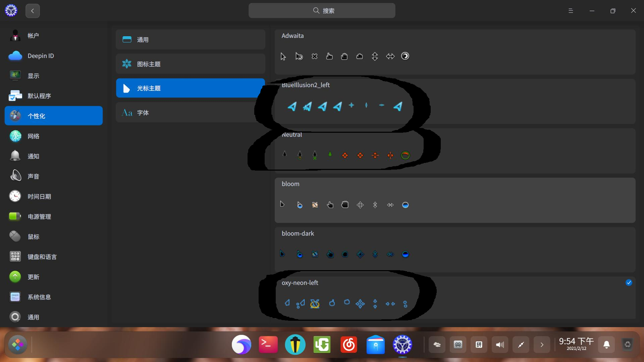Open 电源管理 power management settings
644x362 pixels.
click(x=39, y=217)
